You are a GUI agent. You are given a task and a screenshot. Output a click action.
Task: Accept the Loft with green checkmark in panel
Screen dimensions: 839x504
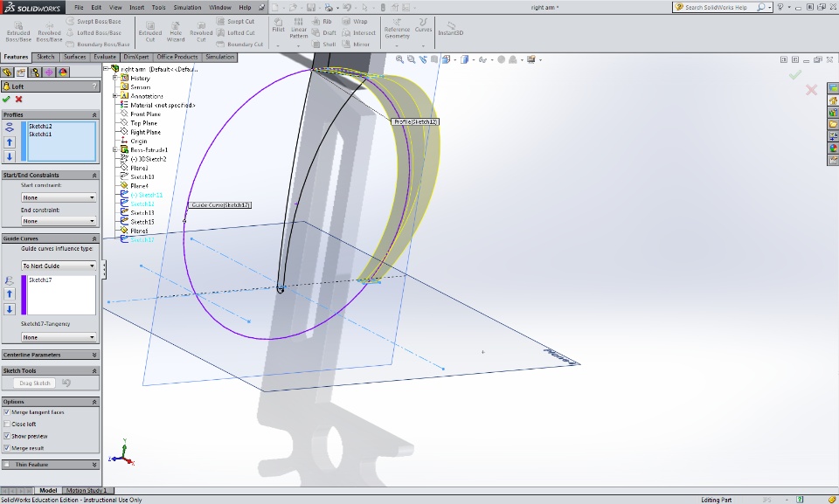coord(6,99)
